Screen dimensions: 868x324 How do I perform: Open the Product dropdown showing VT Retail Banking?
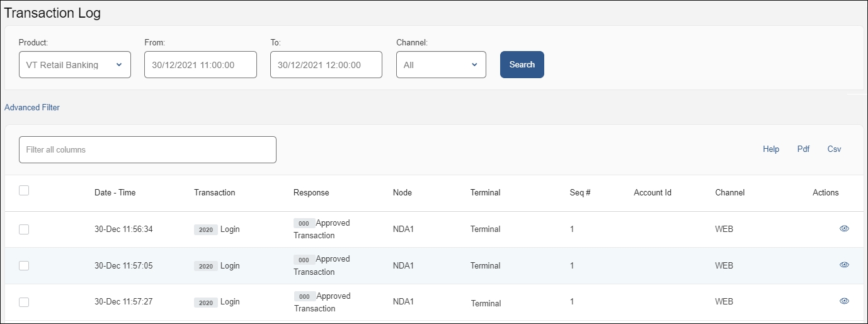point(75,65)
